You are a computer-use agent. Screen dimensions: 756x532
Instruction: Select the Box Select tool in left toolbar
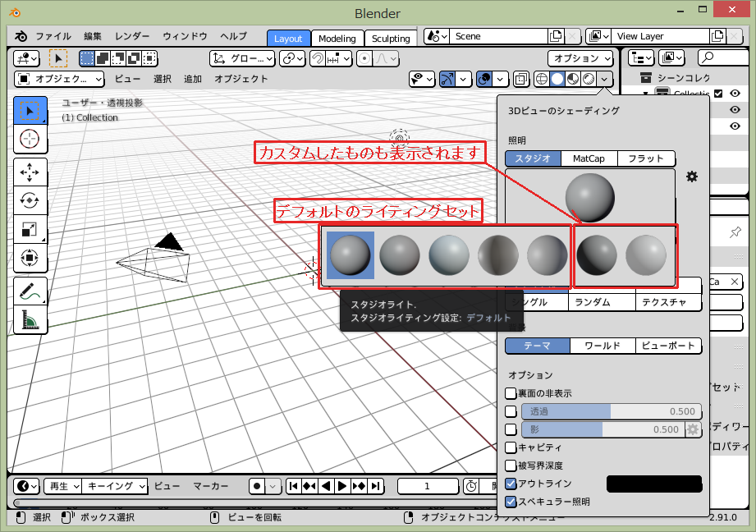(30, 111)
